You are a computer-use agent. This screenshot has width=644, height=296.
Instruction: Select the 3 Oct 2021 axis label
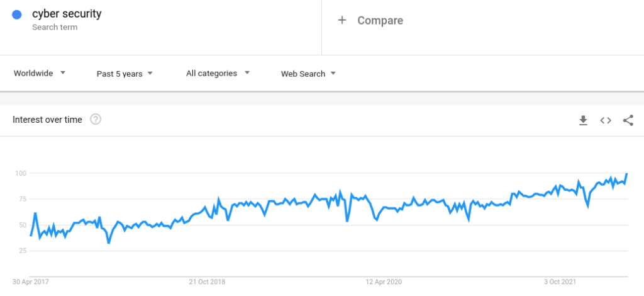click(x=560, y=282)
